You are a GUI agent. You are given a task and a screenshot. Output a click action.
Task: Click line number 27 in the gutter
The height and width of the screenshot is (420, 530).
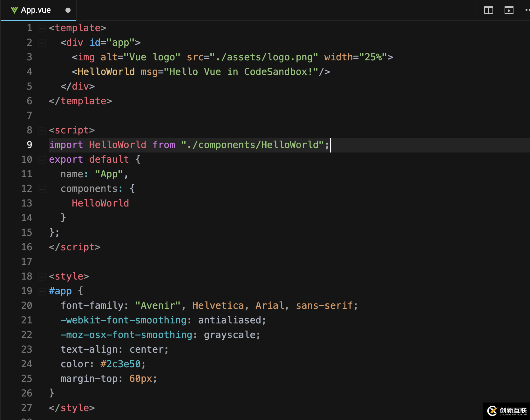pos(27,408)
